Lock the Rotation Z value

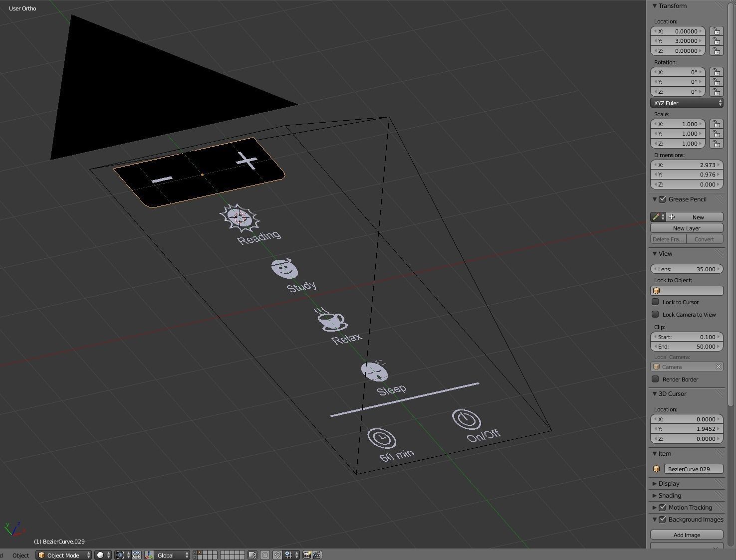[x=717, y=92]
